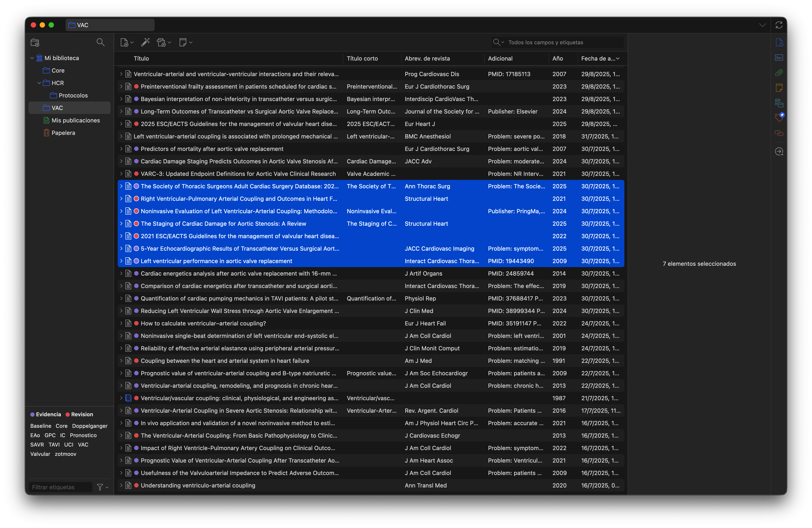The height and width of the screenshot is (528, 812).
Task: Sort by the Año column header
Action: 558,58
